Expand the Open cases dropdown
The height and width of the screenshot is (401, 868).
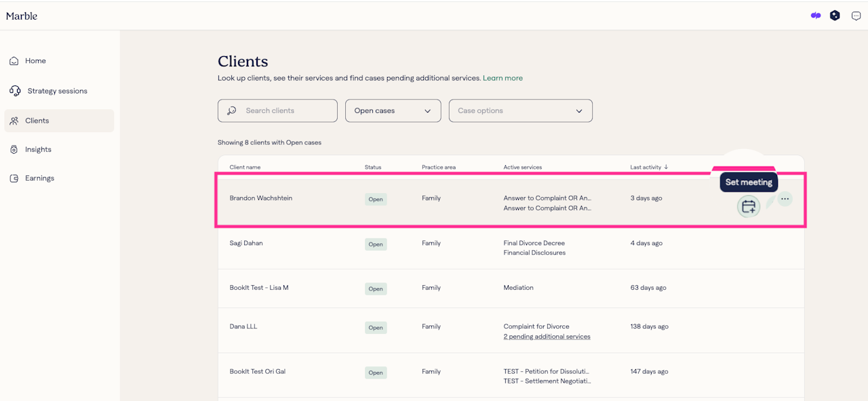pyautogui.click(x=393, y=110)
